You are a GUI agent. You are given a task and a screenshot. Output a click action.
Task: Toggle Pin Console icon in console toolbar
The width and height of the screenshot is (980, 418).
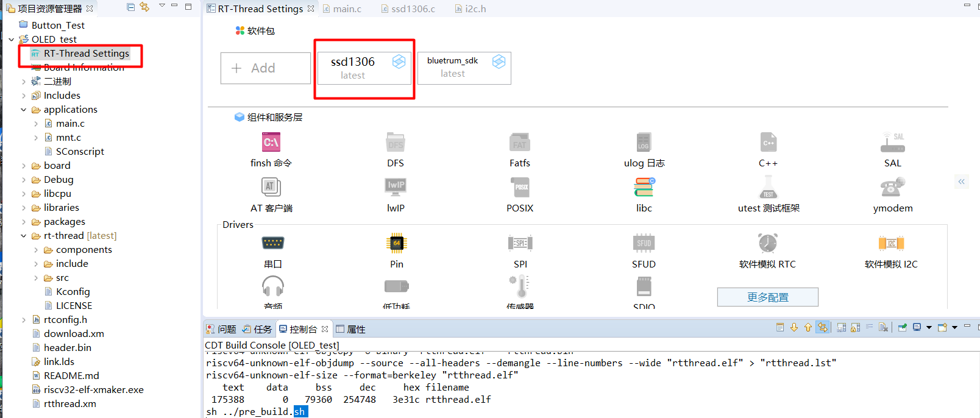pyautogui.click(x=903, y=327)
